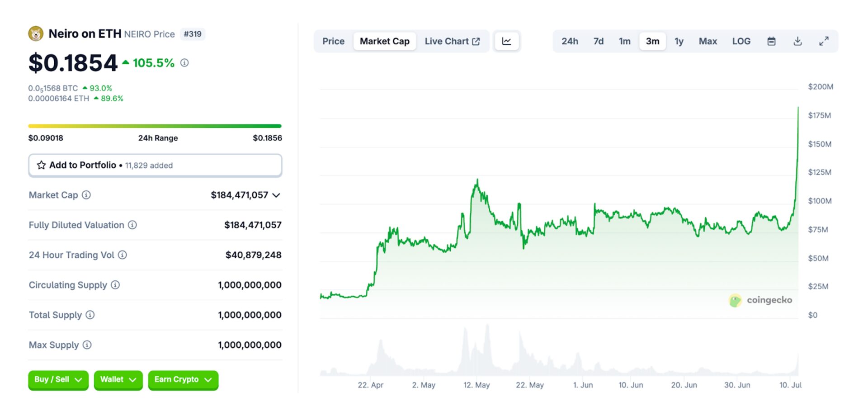Screen dimensions: 868x416
Task: Select the 24h time range
Action: click(570, 41)
